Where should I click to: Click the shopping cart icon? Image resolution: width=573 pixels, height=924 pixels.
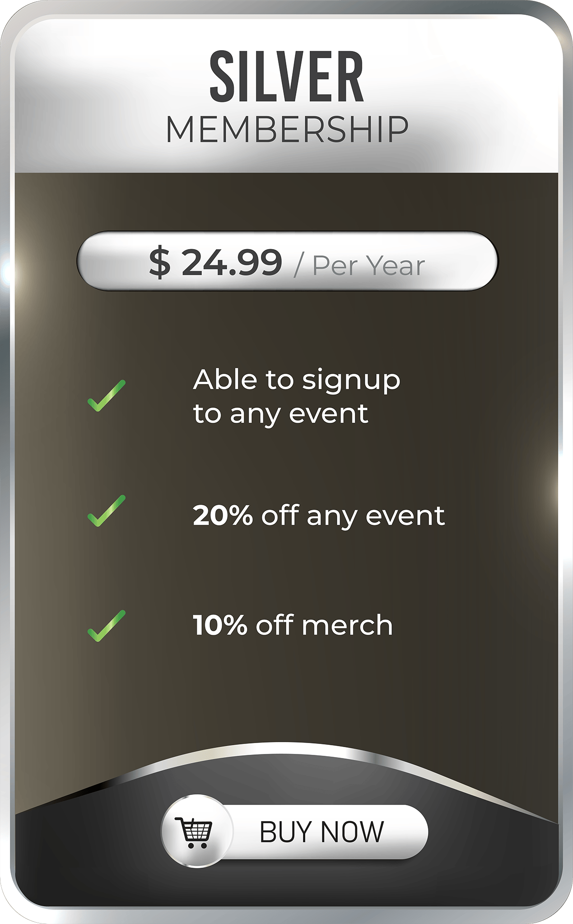[x=196, y=832]
